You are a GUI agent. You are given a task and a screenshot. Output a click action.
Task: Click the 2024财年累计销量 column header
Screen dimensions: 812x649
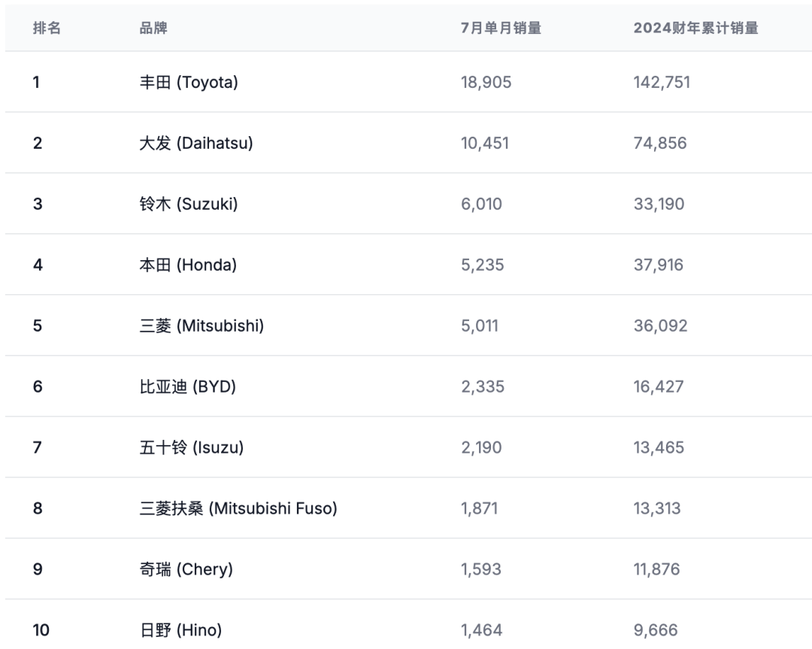coord(695,29)
